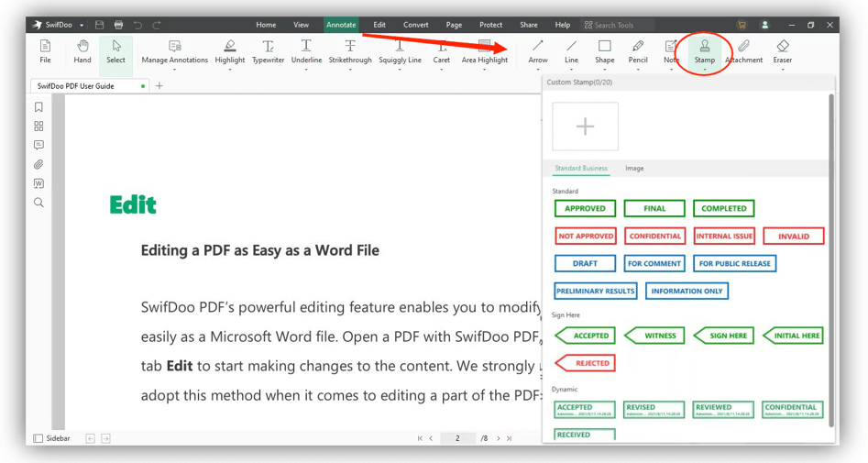Choose the Highlight tool
868x463 pixels.
[x=230, y=51]
